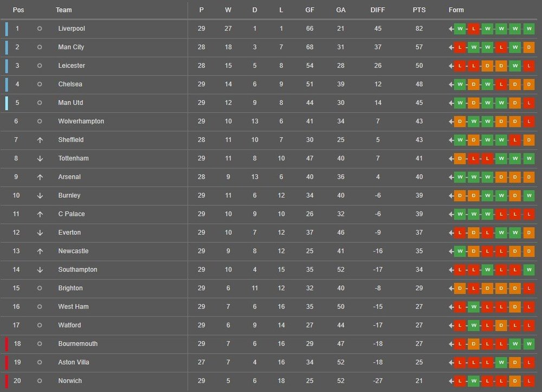
Task: Click Man City's orange D form badge
Action: [529, 47]
